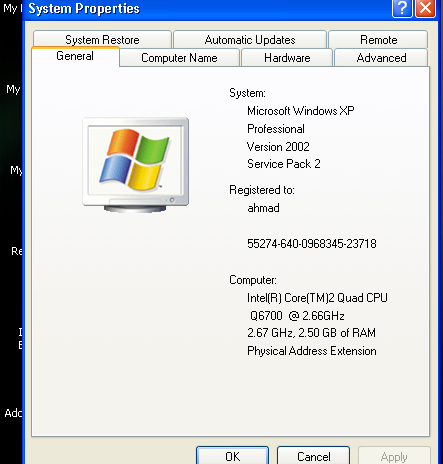This screenshot has width=443, height=464.
Task: Open the Remote tab
Action: 378,39
